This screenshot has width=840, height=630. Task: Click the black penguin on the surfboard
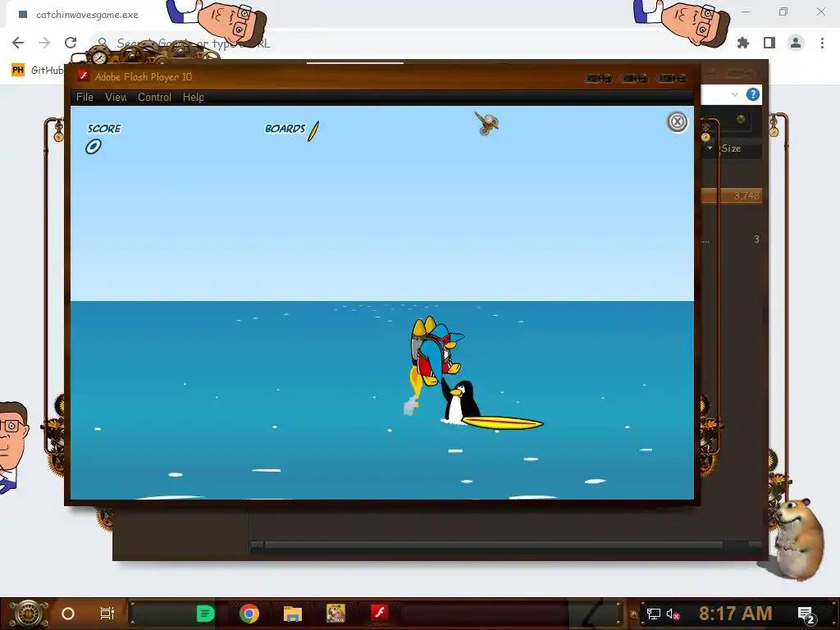coord(461,400)
